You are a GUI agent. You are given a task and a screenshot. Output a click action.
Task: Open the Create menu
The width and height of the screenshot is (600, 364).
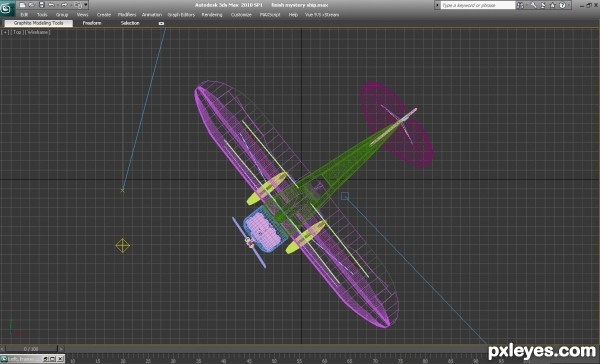(104, 15)
